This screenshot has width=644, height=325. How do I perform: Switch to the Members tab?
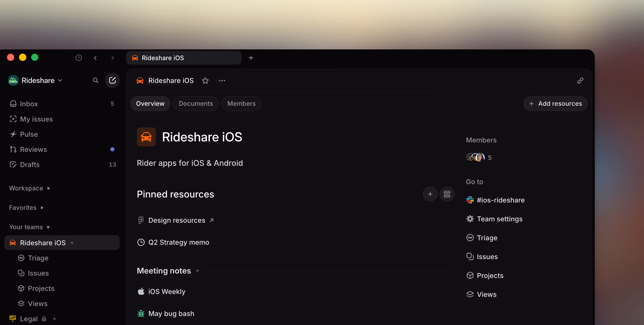point(241,104)
